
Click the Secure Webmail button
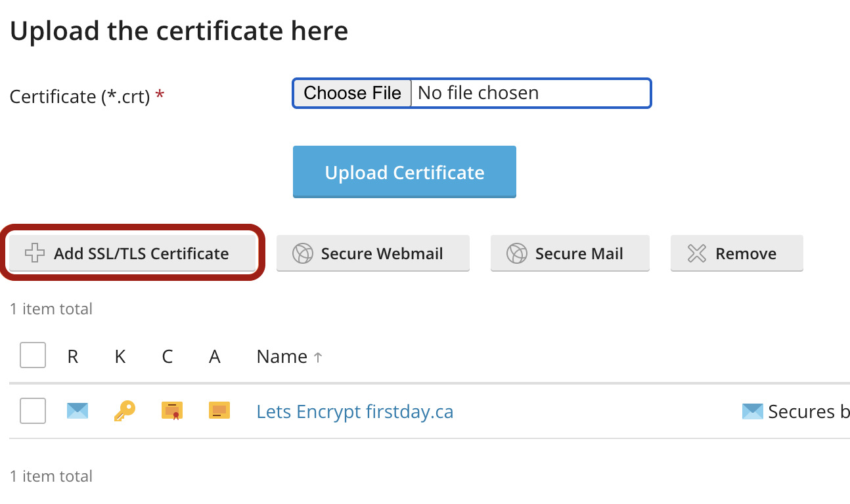click(373, 253)
